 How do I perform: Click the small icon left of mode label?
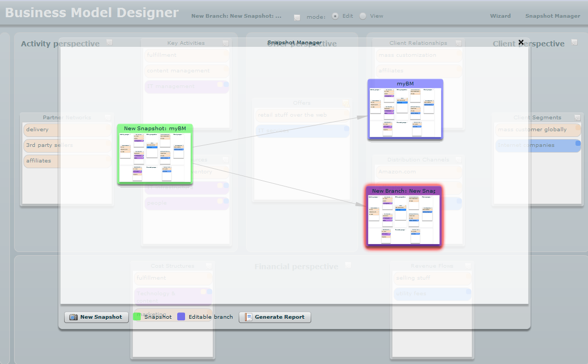coord(297,17)
